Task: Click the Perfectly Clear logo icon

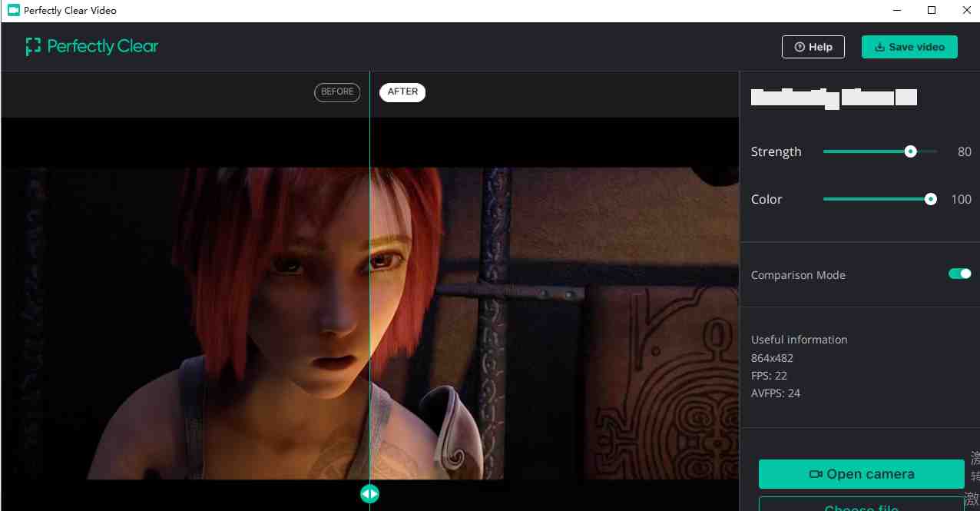Action: 33,46
